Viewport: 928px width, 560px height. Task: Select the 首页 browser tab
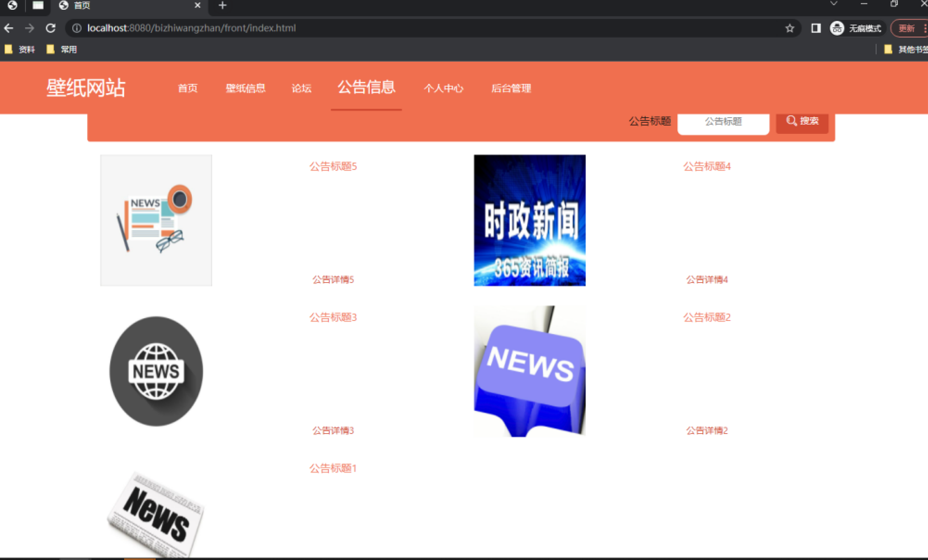(x=130, y=6)
